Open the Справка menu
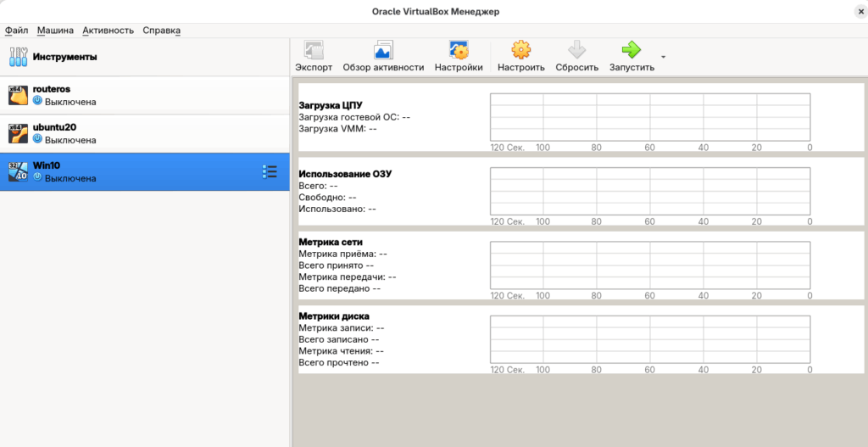The height and width of the screenshot is (447, 868). coord(162,31)
